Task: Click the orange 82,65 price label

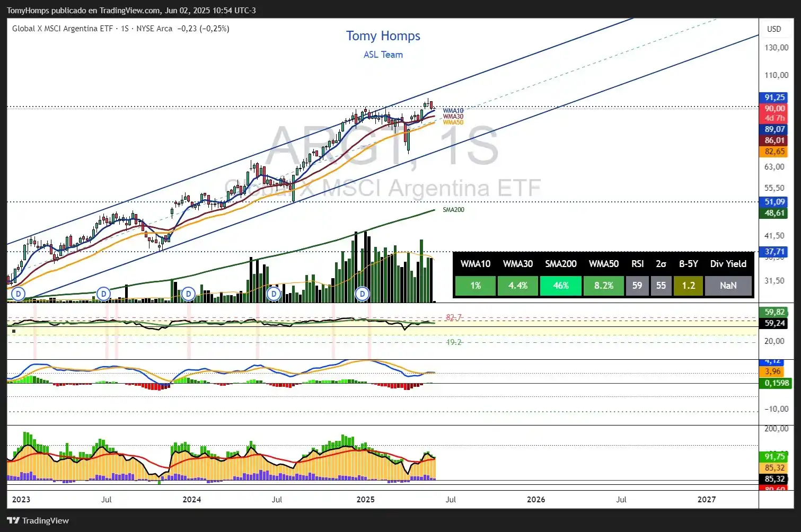Action: point(774,152)
